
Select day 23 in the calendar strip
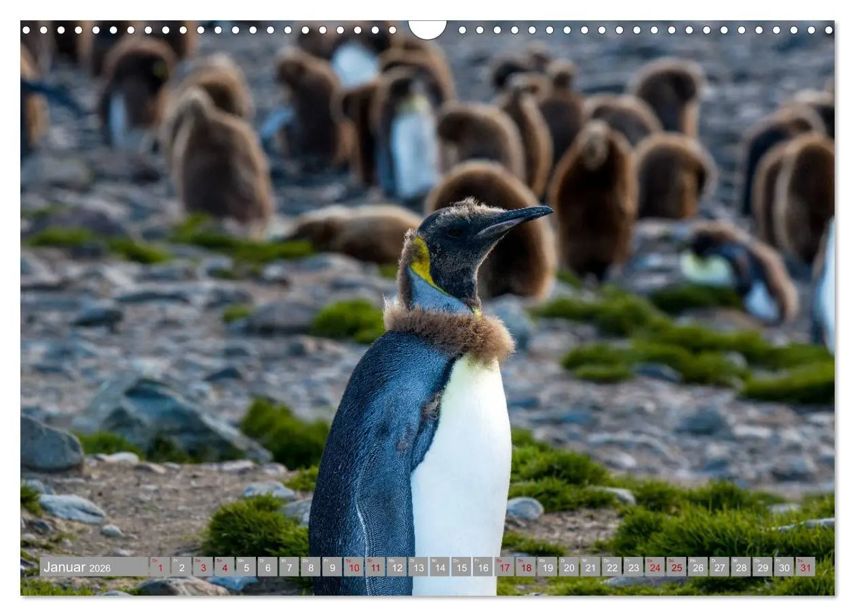[x=633, y=566]
